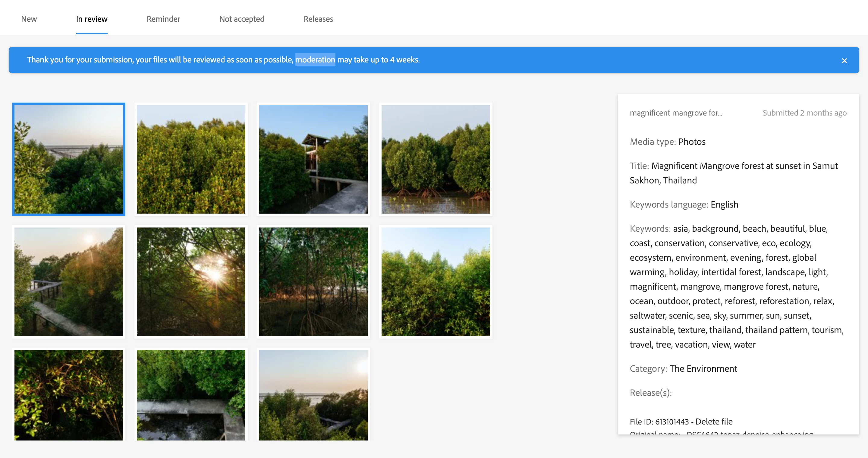This screenshot has width=868, height=458.
Task: Select the sunburst through dark branches photo
Action: pyautogui.click(x=191, y=281)
